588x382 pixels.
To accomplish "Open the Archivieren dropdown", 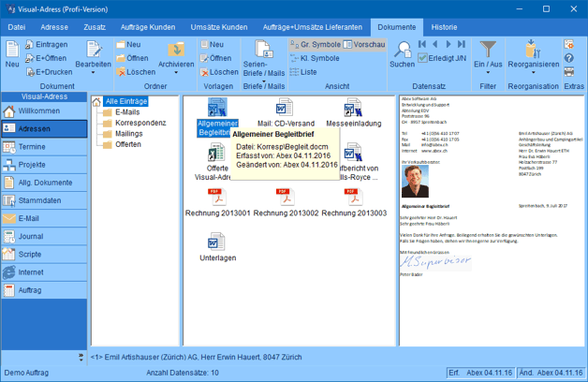I will pyautogui.click(x=176, y=72).
